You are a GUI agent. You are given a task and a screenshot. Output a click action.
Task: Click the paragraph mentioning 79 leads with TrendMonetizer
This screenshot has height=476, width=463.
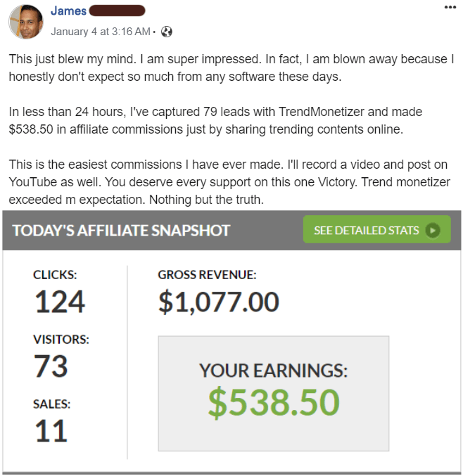[x=216, y=120]
